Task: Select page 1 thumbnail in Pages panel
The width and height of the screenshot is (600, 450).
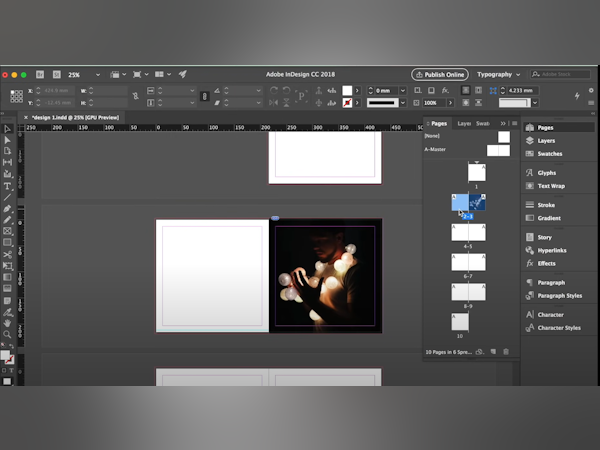Action: [x=477, y=172]
